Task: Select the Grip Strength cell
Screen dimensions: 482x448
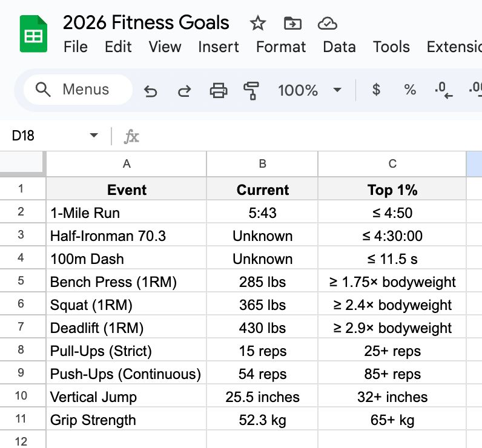Action: click(x=127, y=419)
